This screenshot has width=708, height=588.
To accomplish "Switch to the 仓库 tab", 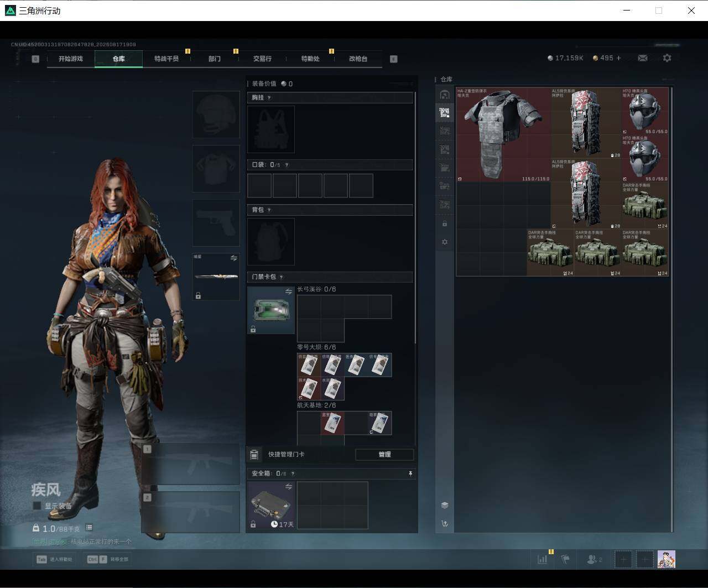I will pos(119,59).
